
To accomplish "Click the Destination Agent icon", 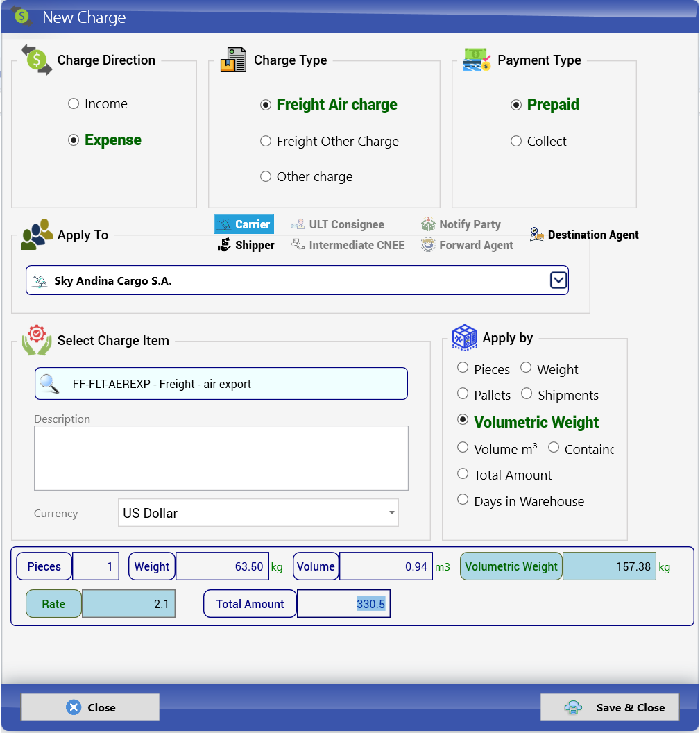I will click(537, 234).
